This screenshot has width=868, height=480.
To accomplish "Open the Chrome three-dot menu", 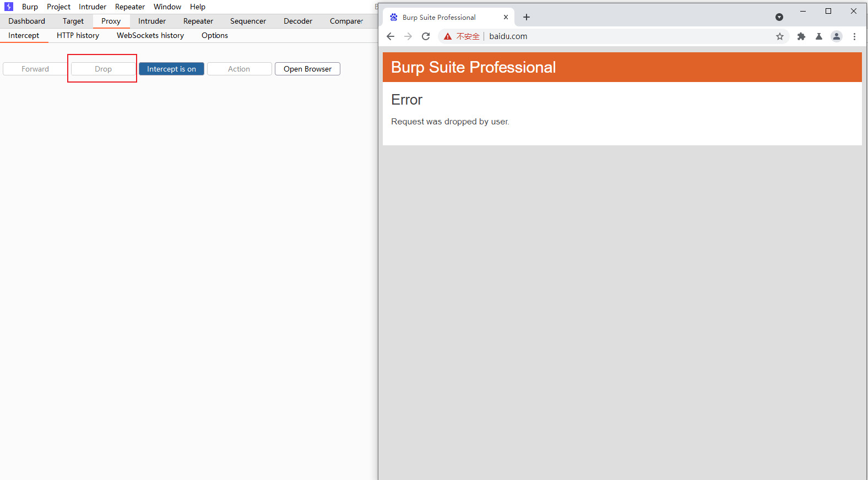I will 854,36.
